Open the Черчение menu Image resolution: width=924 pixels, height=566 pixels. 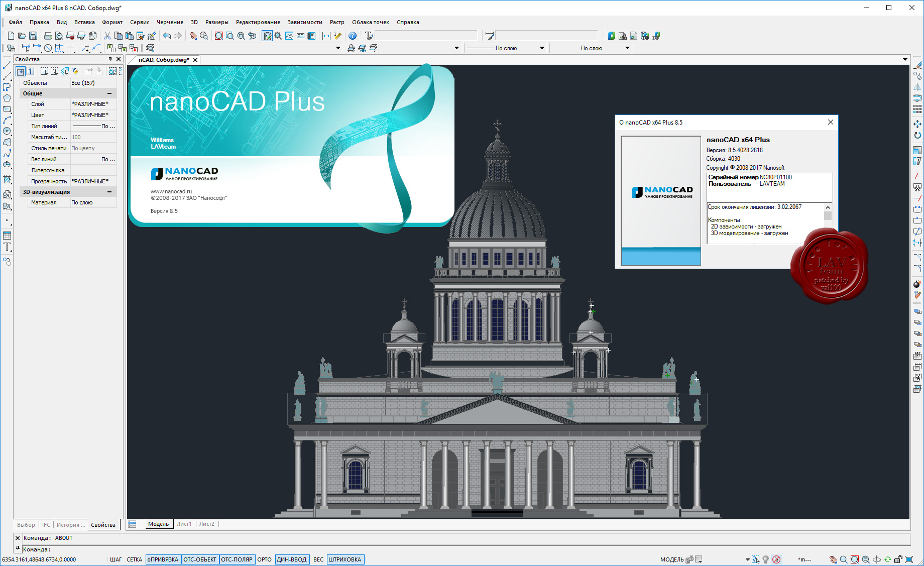click(x=170, y=22)
